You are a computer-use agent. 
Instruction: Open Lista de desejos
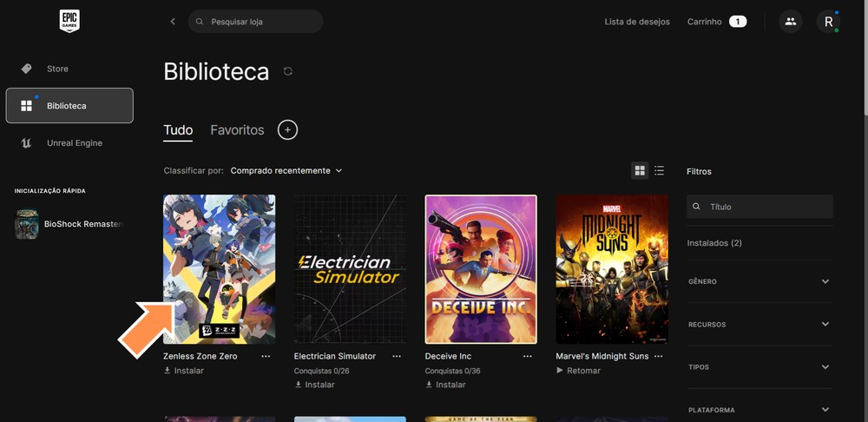637,22
